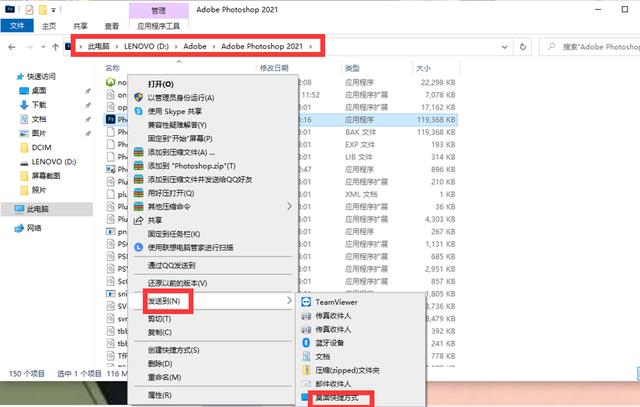Open 屏幕截图 folder in sidebar
The height and width of the screenshot is (407, 640).
[x=46, y=176]
